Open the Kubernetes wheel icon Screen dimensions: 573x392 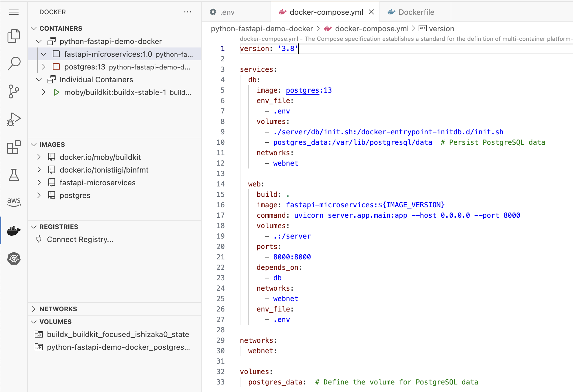tap(14, 258)
